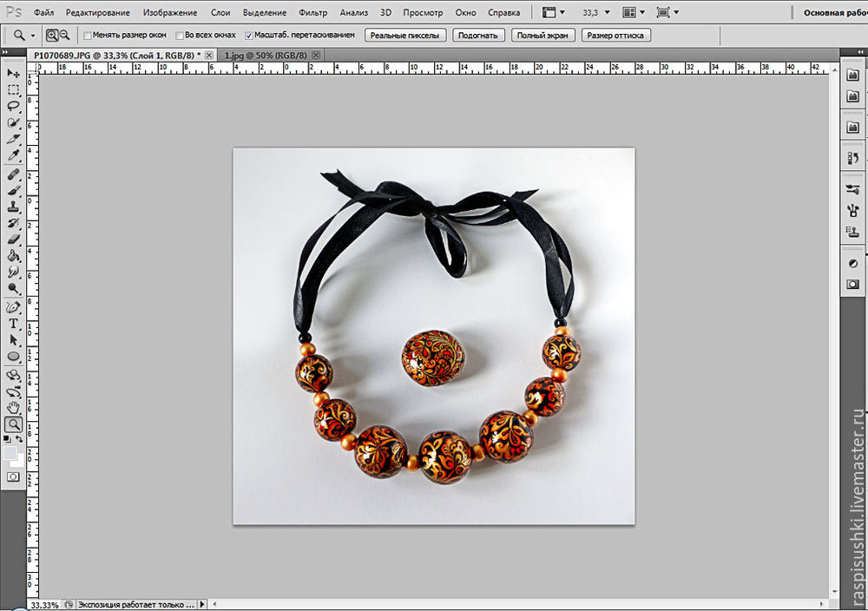Click the 'Полный экран' button
This screenshot has width=868, height=611.
[x=541, y=36]
